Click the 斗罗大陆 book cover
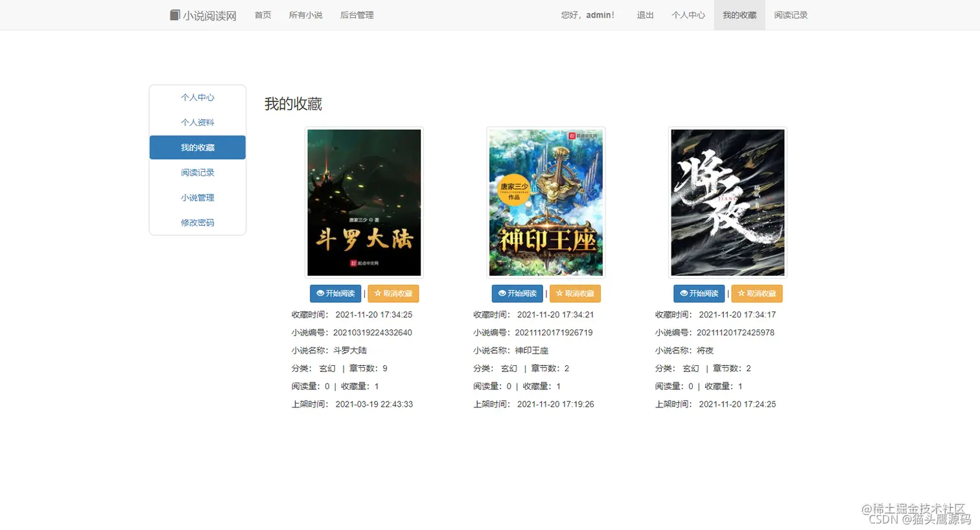 (364, 202)
